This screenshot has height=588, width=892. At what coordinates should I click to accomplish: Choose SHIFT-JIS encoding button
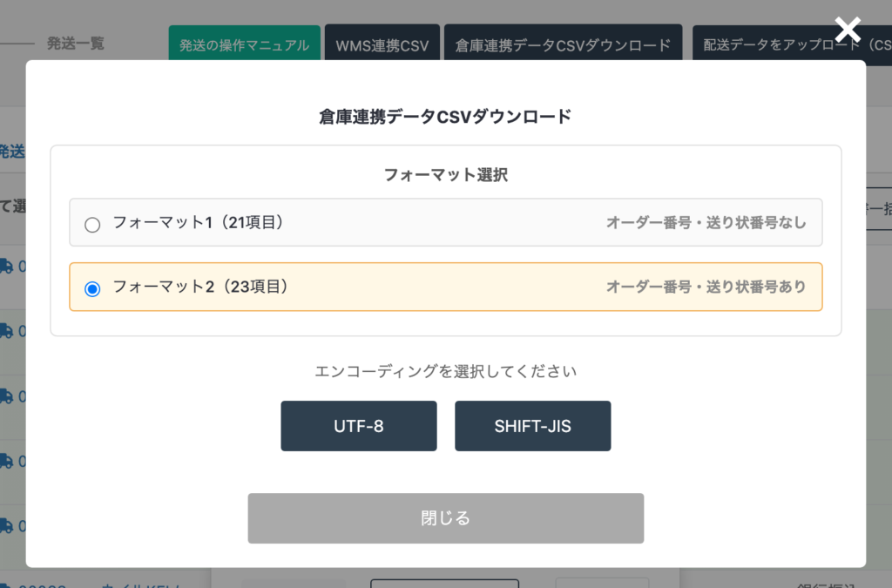click(532, 426)
